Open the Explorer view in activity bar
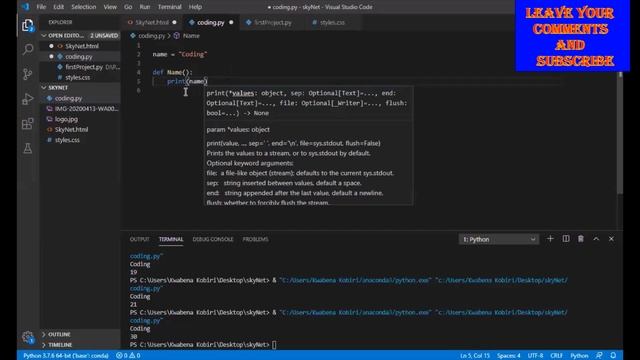 (x=27, y=25)
